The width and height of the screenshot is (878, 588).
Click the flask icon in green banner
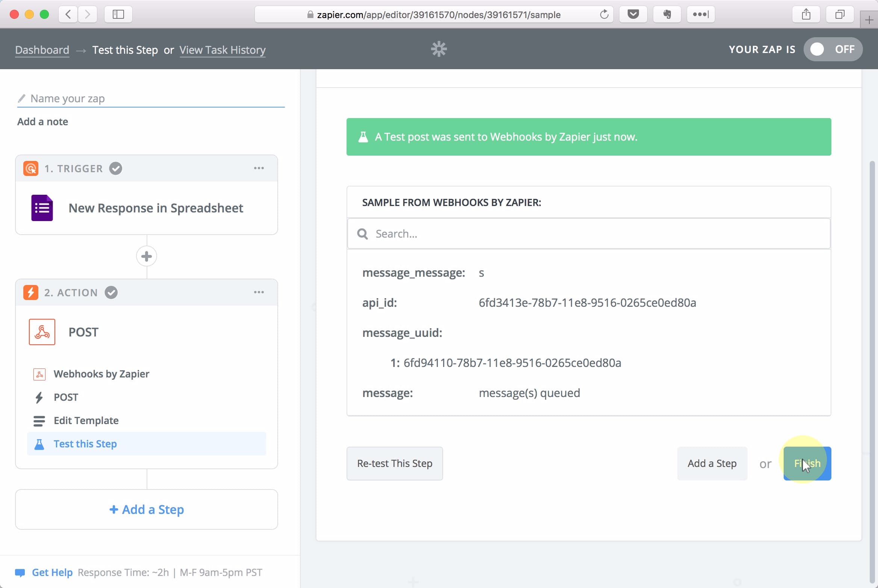coord(363,137)
